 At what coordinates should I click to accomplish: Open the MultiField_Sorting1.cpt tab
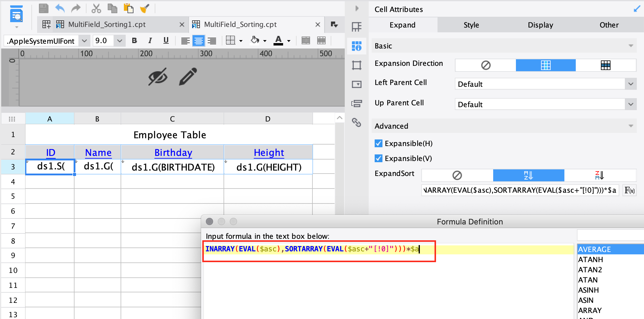tap(106, 24)
